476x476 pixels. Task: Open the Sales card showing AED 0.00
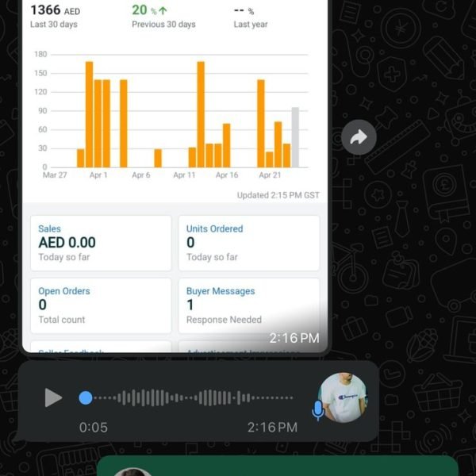[x=101, y=244]
